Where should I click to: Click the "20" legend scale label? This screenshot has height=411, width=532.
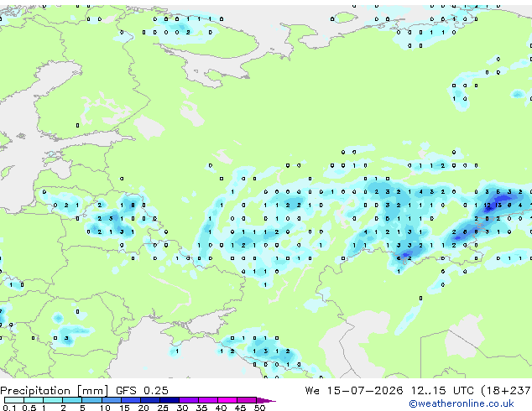pyautogui.click(x=143, y=408)
